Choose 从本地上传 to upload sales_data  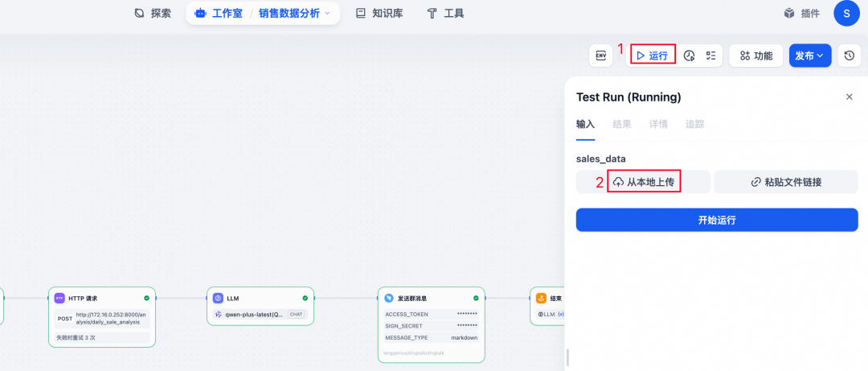643,182
